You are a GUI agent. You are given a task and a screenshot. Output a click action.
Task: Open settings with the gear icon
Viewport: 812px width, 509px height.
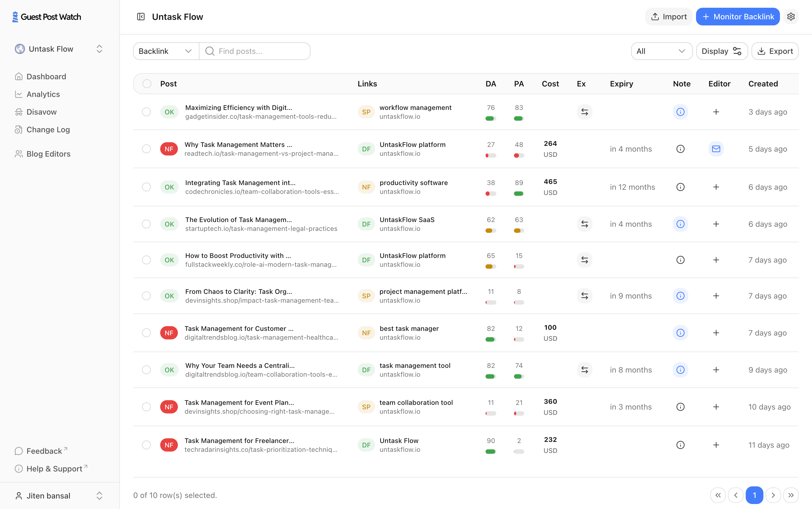791,17
